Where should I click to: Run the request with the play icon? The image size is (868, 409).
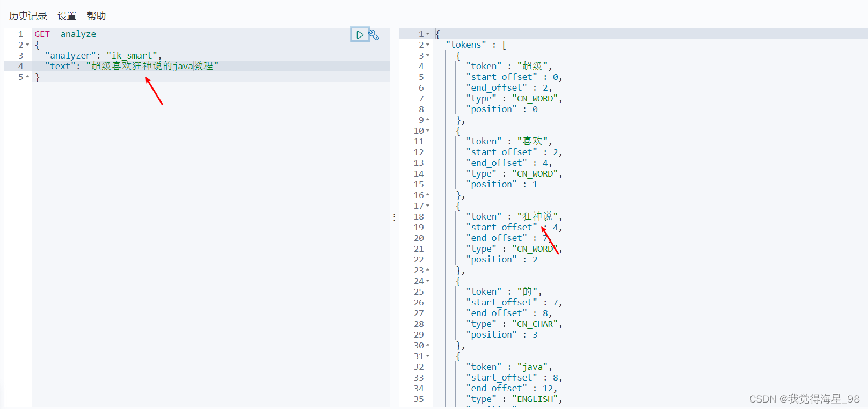coord(360,35)
